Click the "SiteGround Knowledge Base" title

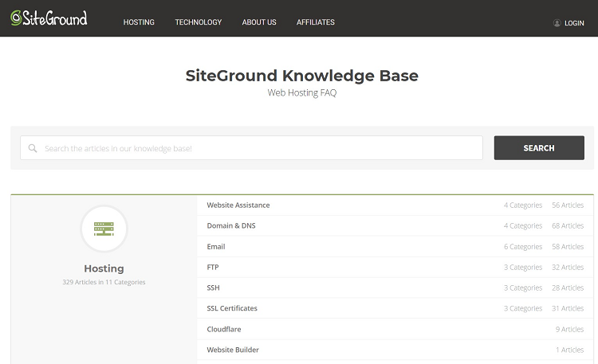pyautogui.click(x=301, y=76)
